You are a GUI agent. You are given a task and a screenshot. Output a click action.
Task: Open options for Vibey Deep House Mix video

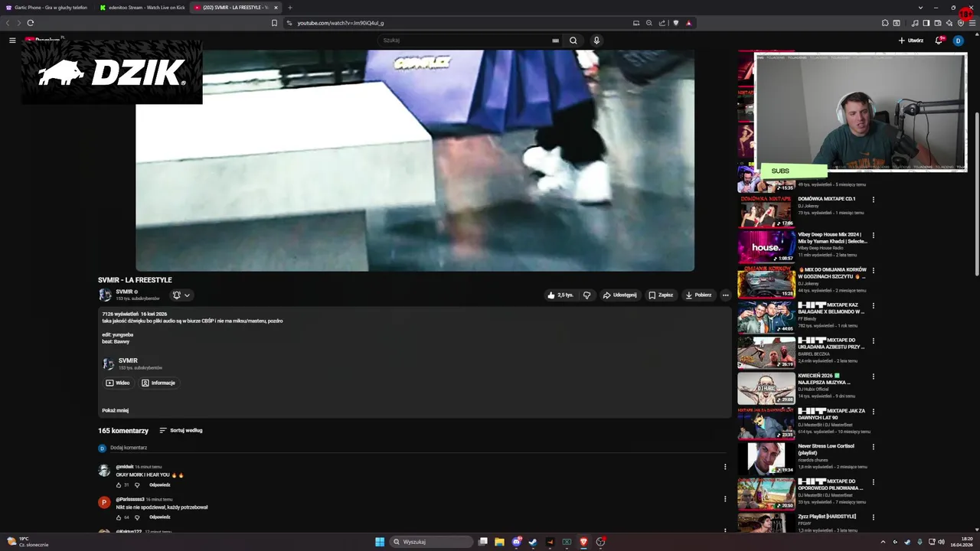coord(873,235)
